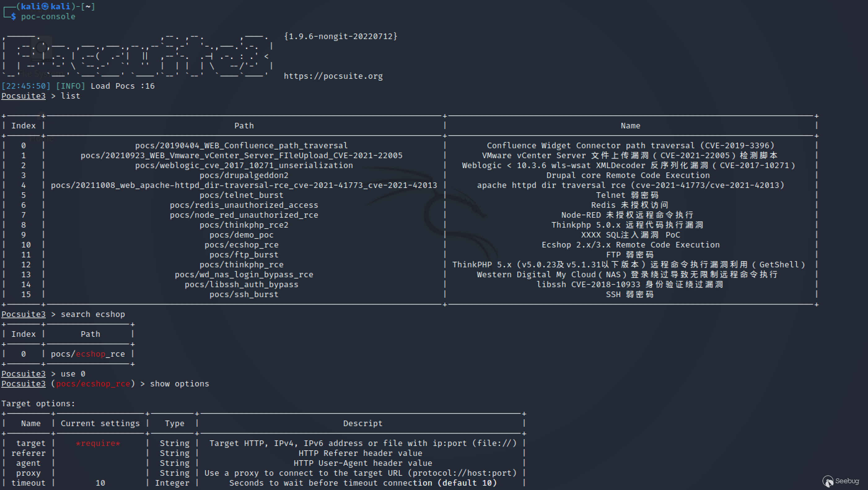Click the 'Target options:' heading

point(38,404)
